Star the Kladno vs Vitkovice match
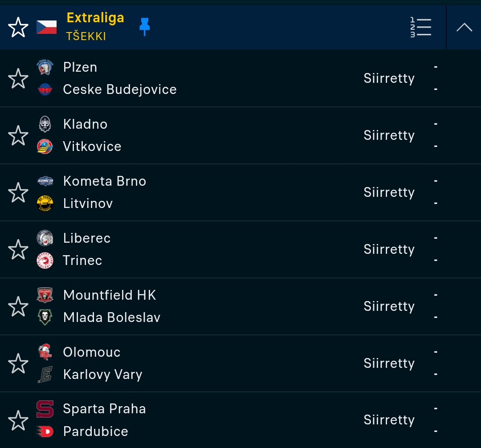The image size is (481, 448). point(18,135)
